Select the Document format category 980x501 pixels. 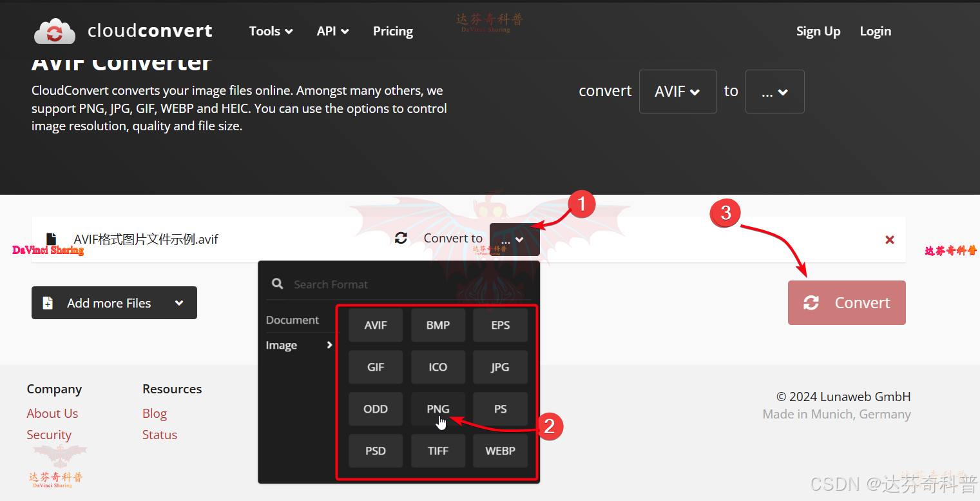293,320
